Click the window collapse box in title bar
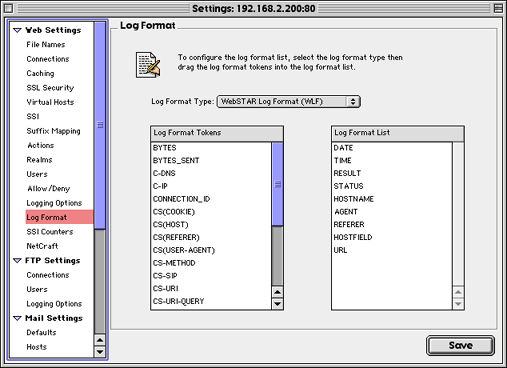The width and height of the screenshot is (507, 368). (498, 8)
